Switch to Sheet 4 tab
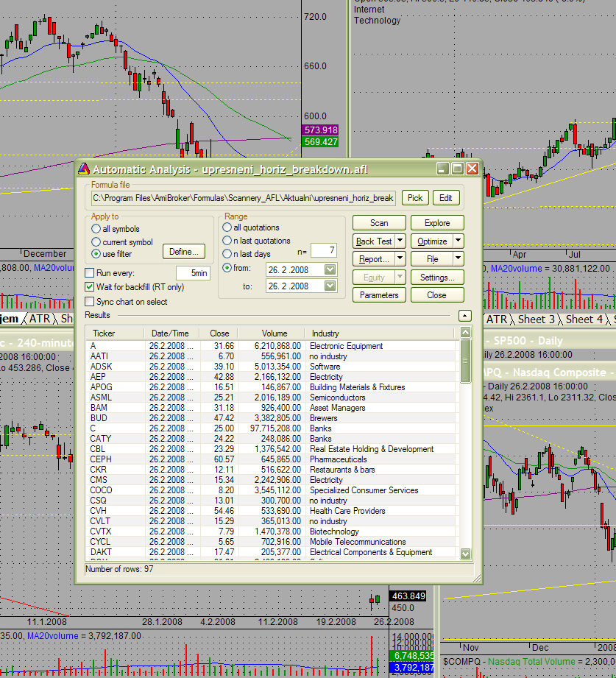Image resolution: width=616 pixels, height=678 pixels. pyautogui.click(x=584, y=319)
